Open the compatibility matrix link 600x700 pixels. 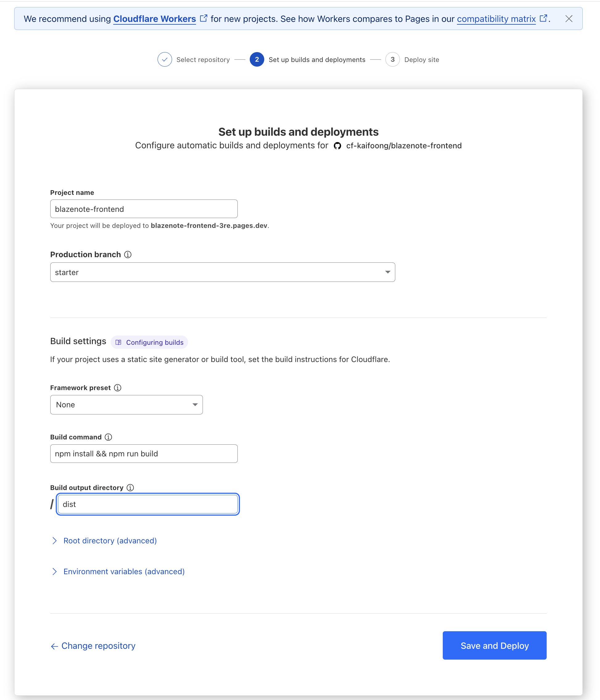coord(496,19)
